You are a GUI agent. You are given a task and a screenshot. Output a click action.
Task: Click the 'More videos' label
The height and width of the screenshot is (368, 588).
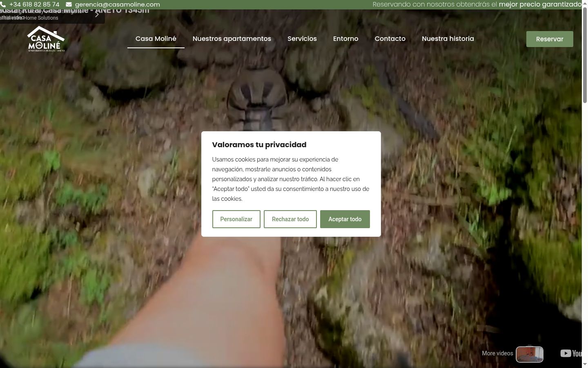coord(497,353)
